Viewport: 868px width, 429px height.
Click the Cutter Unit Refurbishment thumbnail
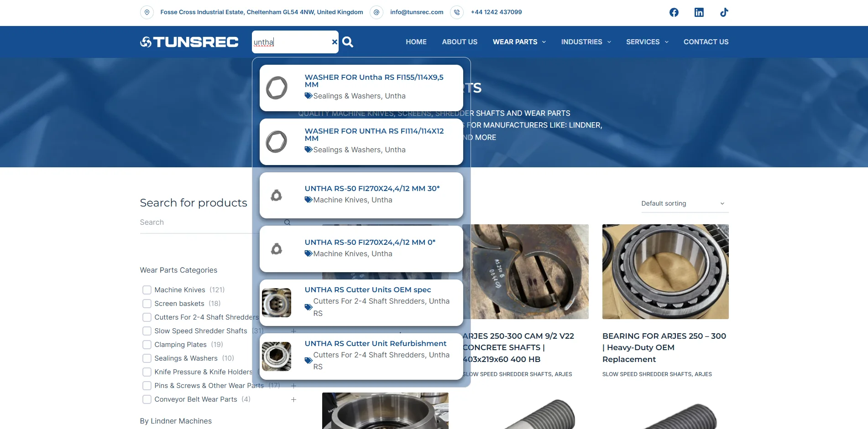click(277, 357)
